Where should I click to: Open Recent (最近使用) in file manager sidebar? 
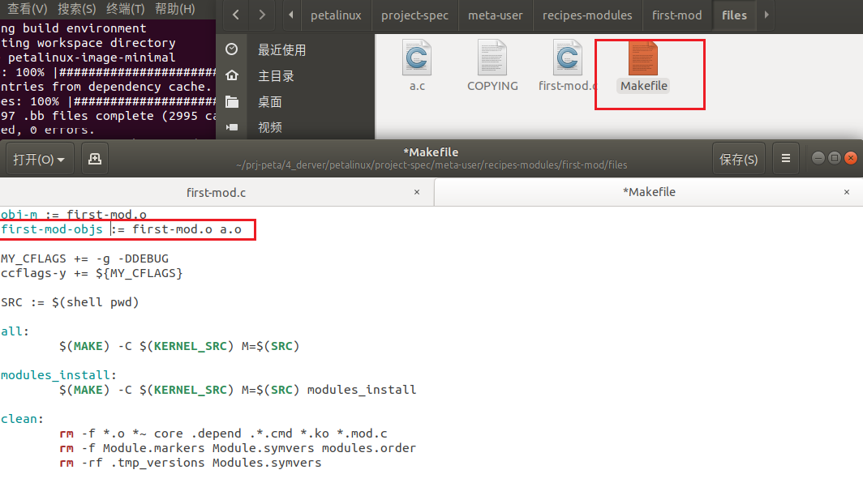(281, 50)
